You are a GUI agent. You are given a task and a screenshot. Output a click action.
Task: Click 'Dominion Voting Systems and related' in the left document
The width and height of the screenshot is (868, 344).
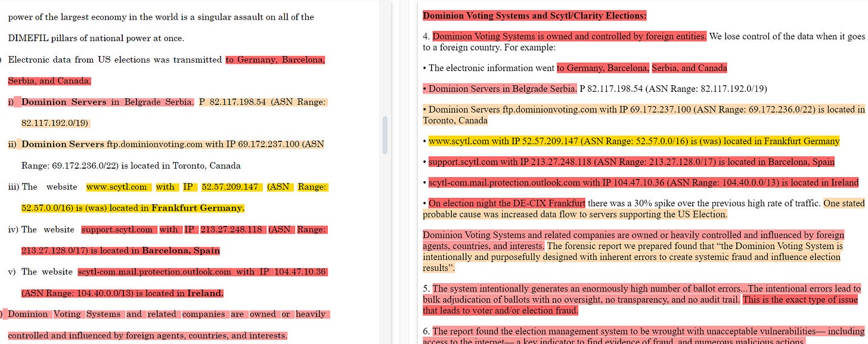tap(92, 314)
